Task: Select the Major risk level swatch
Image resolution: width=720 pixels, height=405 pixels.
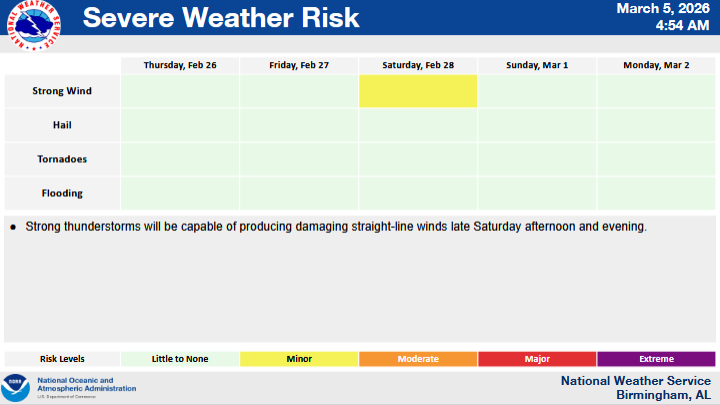Action: (537, 359)
